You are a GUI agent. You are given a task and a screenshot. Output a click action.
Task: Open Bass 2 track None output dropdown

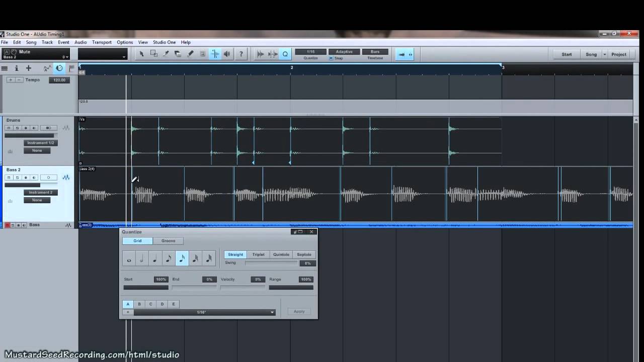pos(37,200)
